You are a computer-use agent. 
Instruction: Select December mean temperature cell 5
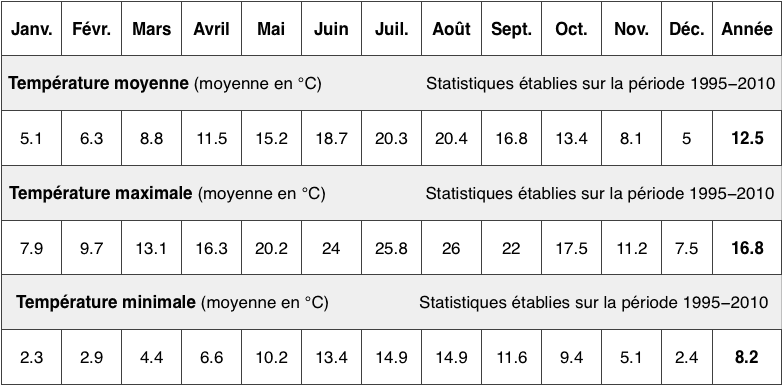click(x=687, y=138)
